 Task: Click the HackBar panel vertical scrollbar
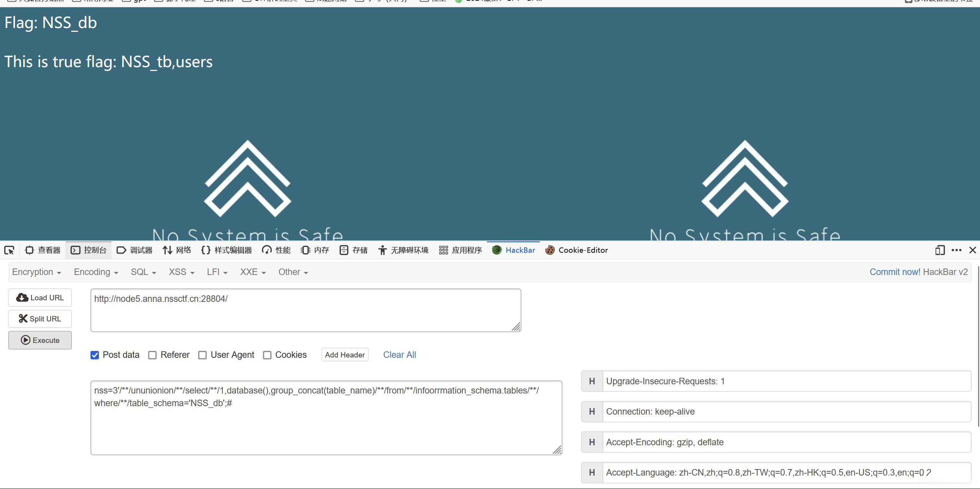[x=978, y=345]
